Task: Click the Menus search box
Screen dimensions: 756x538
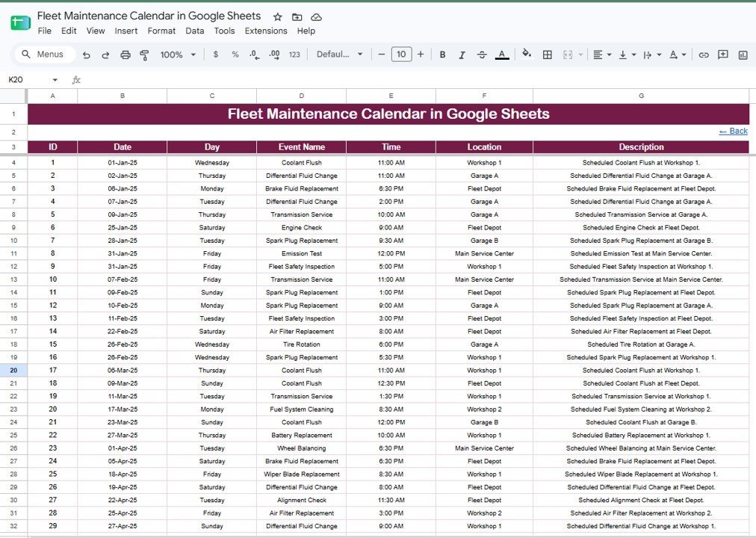Action: point(46,55)
